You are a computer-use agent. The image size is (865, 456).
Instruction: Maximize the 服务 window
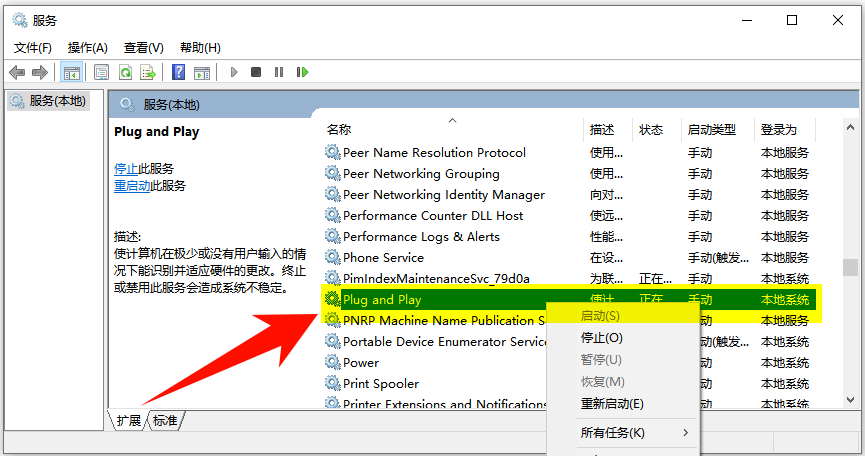(x=792, y=20)
